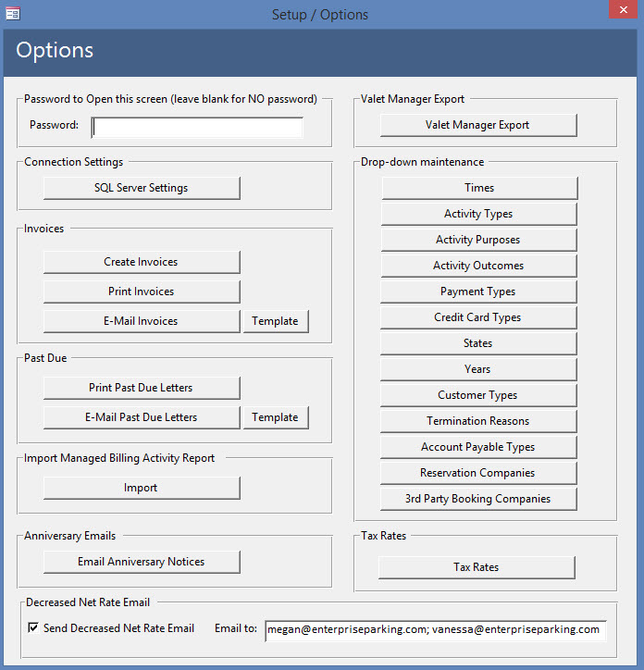Click Print Past Due Letters
Viewport: 644px width, 670px height.
coord(142,388)
